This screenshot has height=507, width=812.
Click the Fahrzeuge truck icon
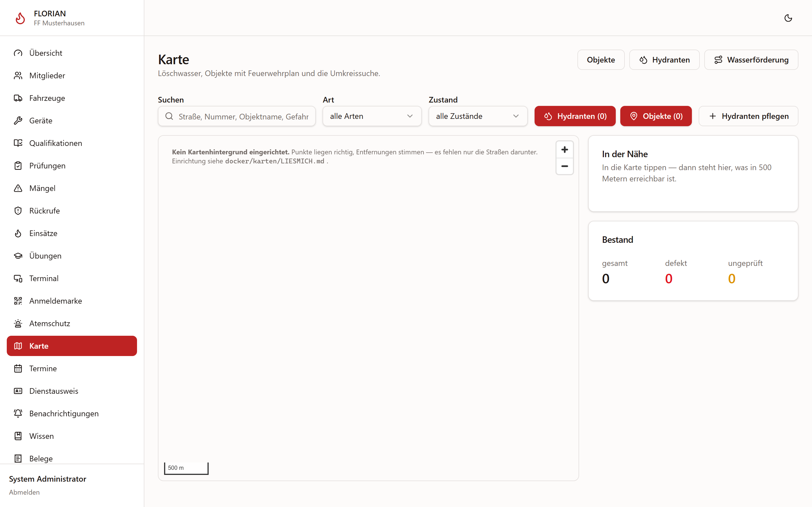tap(18, 98)
